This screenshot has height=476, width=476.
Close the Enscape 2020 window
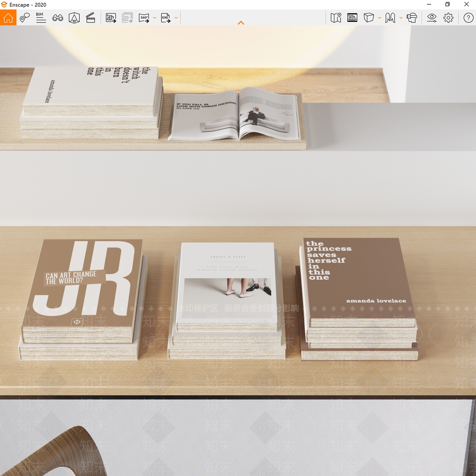466,4
